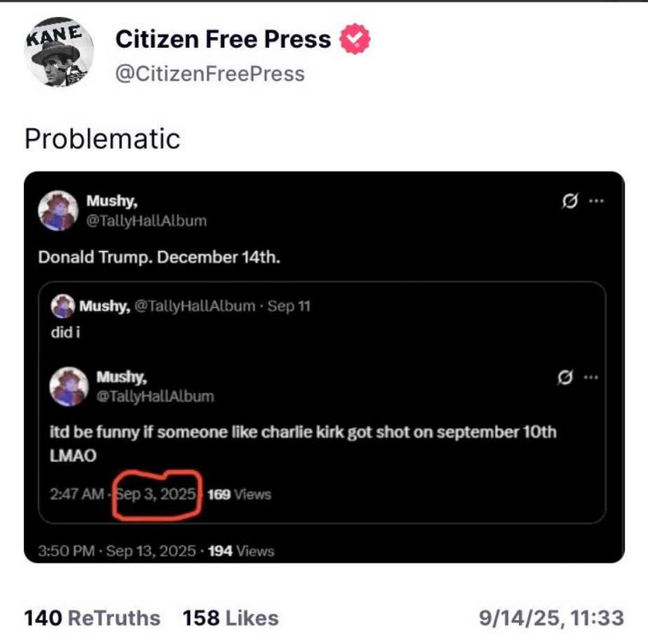Click the Sep 11 quoted tweet date
This screenshot has height=644, width=648.
coord(288,306)
